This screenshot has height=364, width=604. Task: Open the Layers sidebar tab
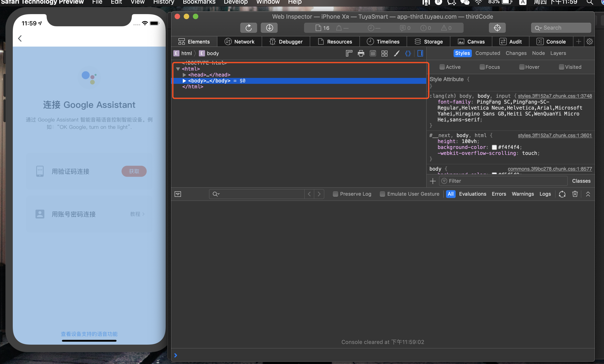558,53
